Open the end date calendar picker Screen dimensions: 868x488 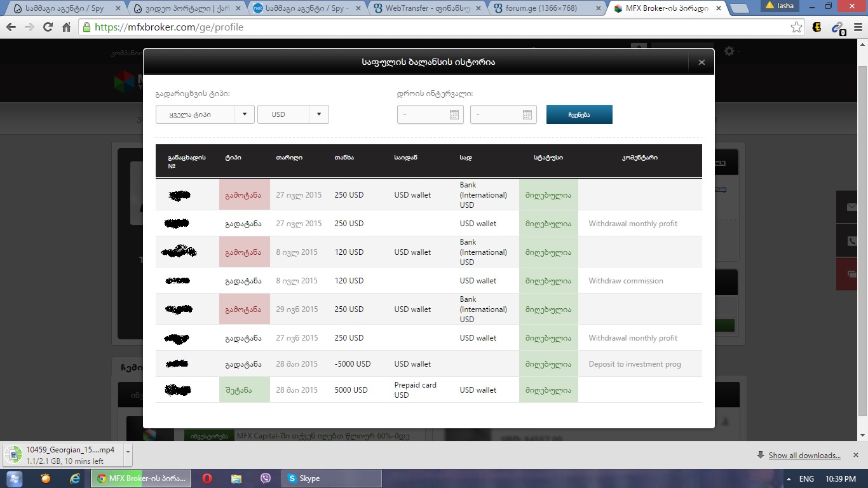coord(527,114)
